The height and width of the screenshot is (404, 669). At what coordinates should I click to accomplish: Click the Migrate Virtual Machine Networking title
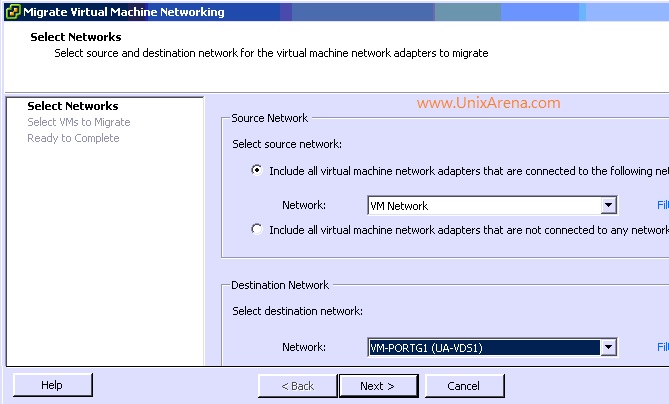(124, 12)
